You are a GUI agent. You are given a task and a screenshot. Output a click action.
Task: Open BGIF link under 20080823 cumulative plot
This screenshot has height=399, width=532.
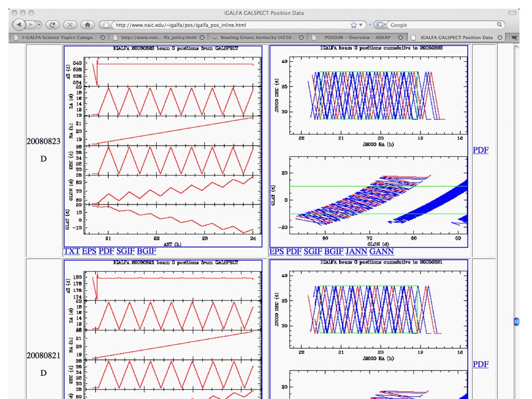[x=334, y=252]
